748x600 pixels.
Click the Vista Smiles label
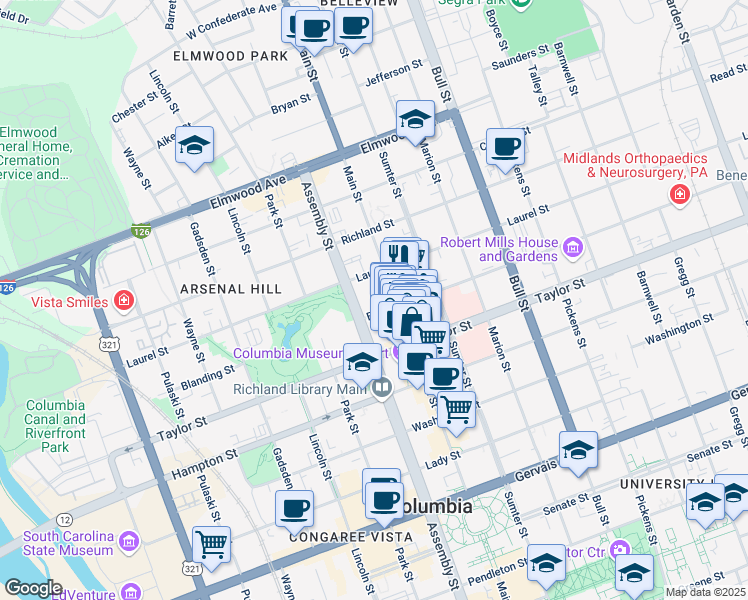coord(70,302)
